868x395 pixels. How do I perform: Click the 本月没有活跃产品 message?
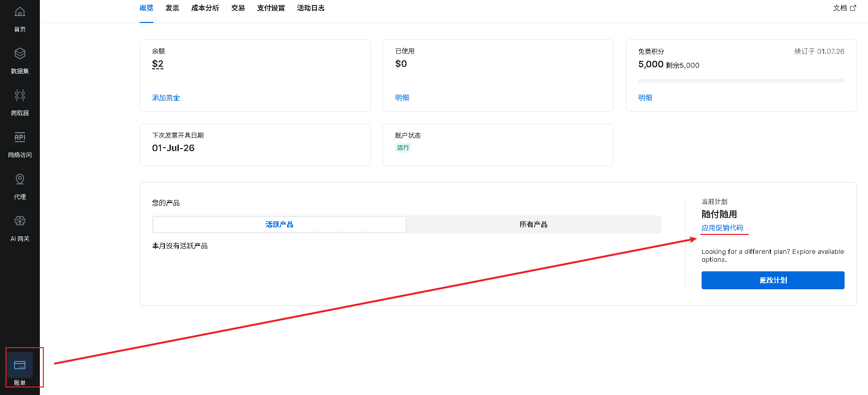click(x=180, y=246)
